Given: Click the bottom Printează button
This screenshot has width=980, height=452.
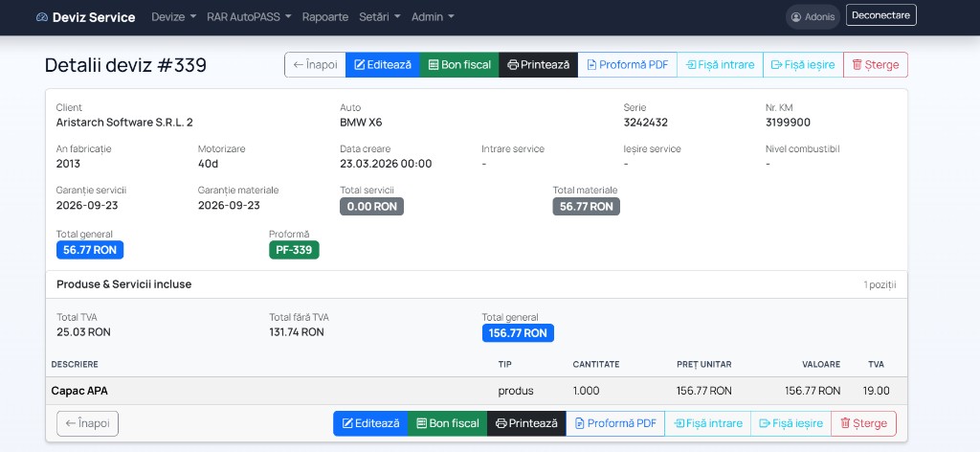Looking at the screenshot, I should pyautogui.click(x=526, y=423).
